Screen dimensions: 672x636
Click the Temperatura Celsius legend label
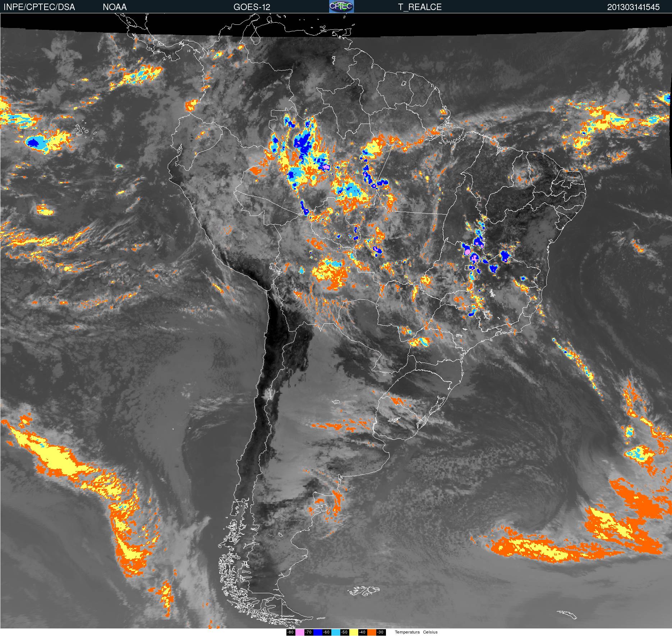coord(416,632)
